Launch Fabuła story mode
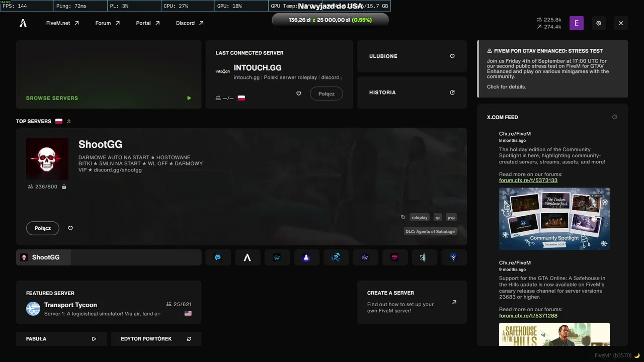Screen dimensions: 644x362 click(x=61, y=339)
